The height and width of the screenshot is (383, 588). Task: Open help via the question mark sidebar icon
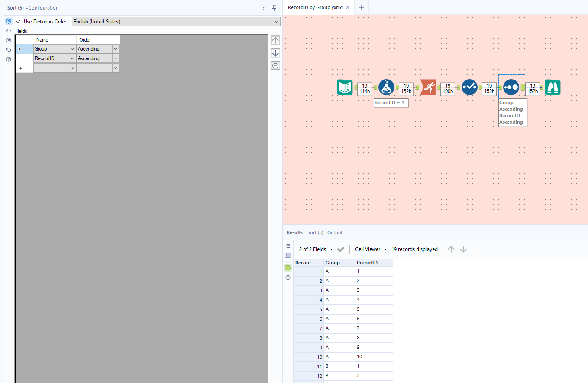(8, 59)
